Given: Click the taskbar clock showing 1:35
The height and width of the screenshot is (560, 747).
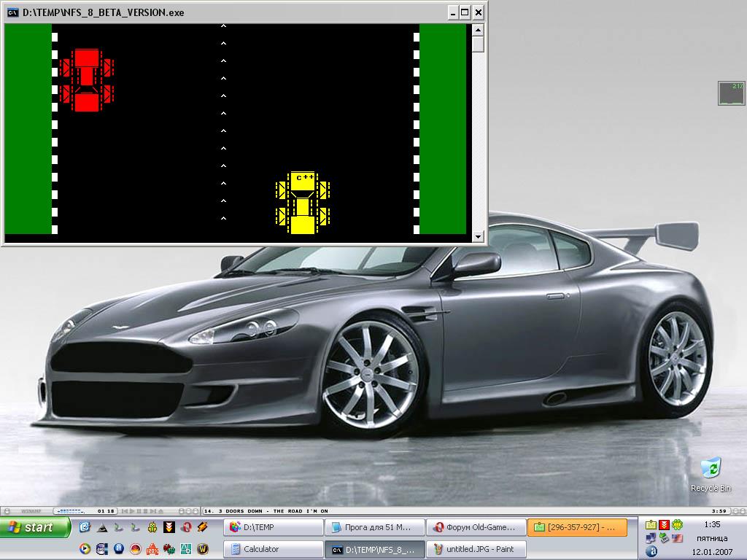Looking at the screenshot, I should pos(712,524).
